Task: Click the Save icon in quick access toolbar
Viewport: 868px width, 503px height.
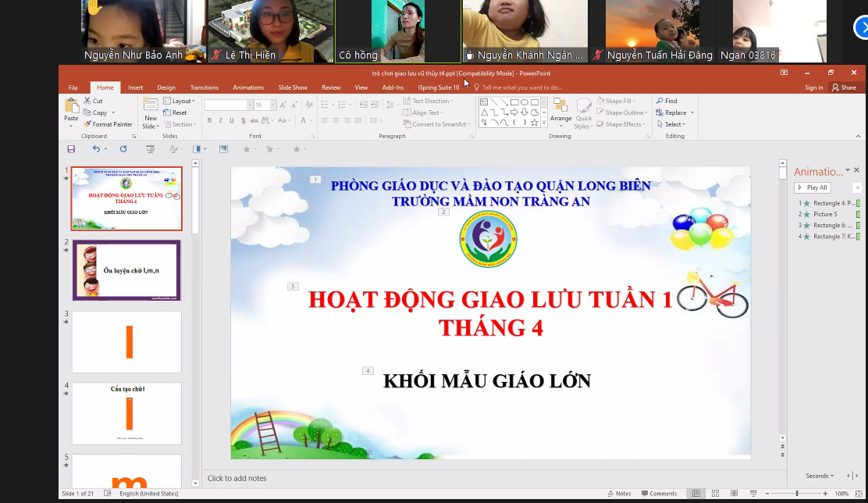Action: click(x=71, y=149)
